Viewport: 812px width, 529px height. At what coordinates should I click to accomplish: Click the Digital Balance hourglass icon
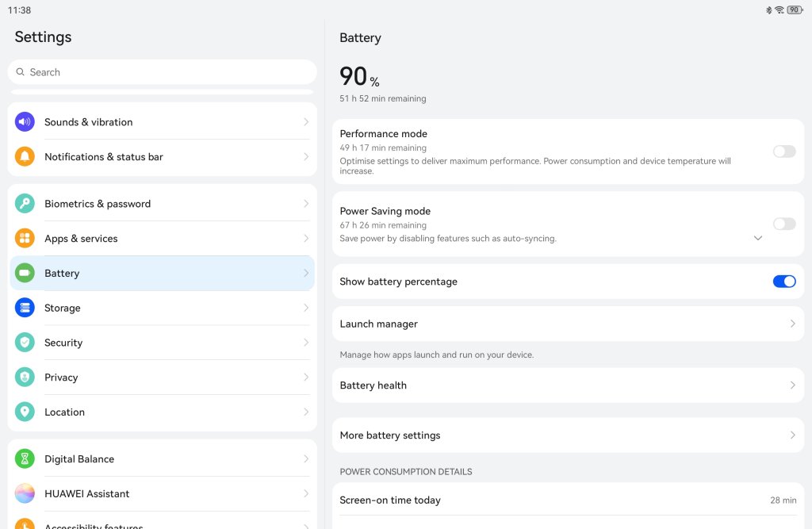click(25, 459)
